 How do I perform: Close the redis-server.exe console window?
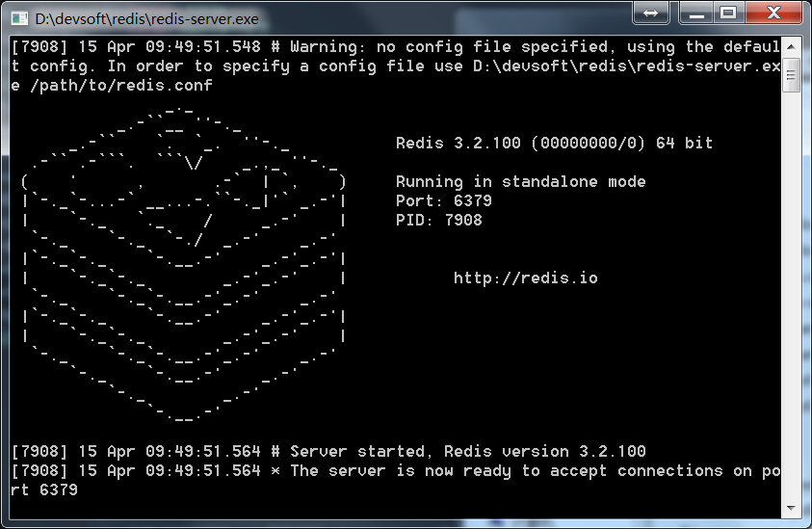[773, 13]
